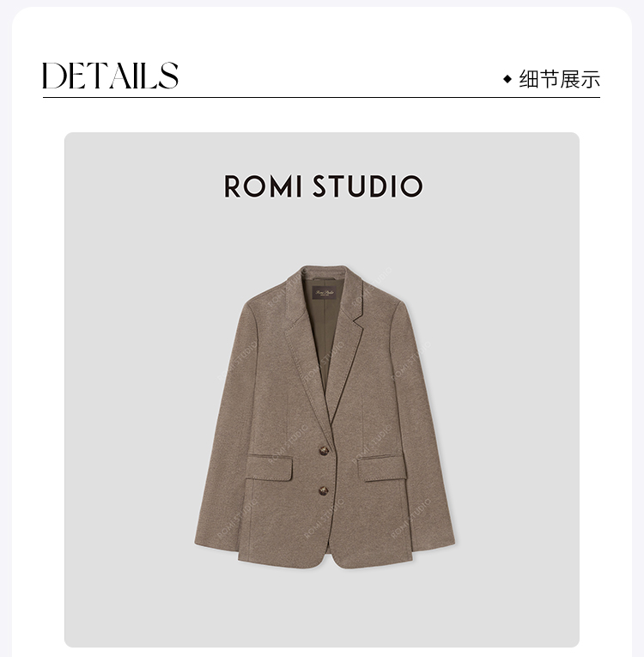The width and height of the screenshot is (644, 657).
Task: Select the brown blazer product image
Action: coord(325,417)
